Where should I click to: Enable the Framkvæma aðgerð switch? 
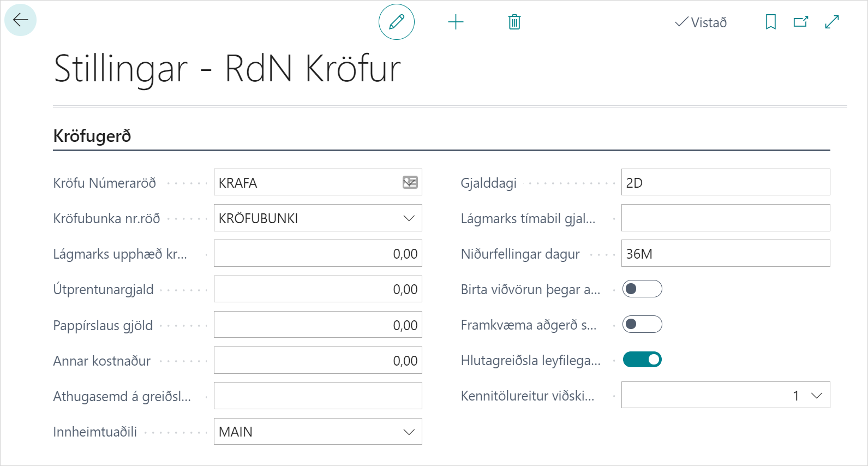tap(642, 324)
